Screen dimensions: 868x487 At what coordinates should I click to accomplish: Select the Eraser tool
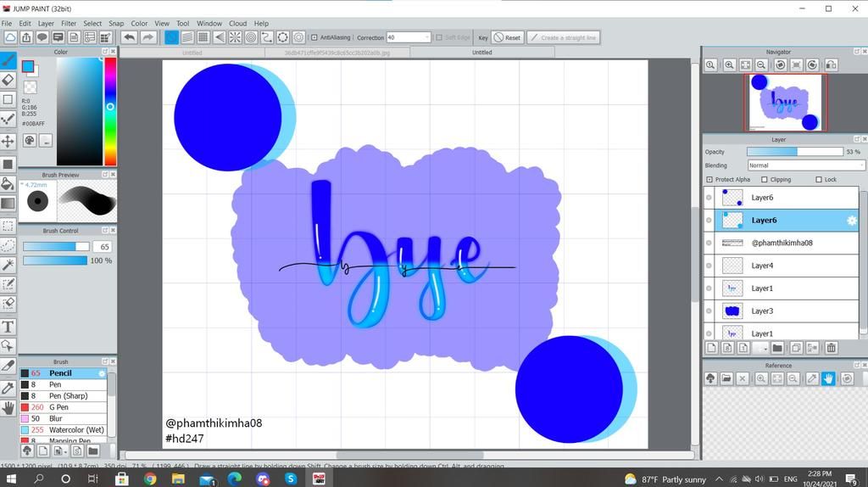(8, 80)
